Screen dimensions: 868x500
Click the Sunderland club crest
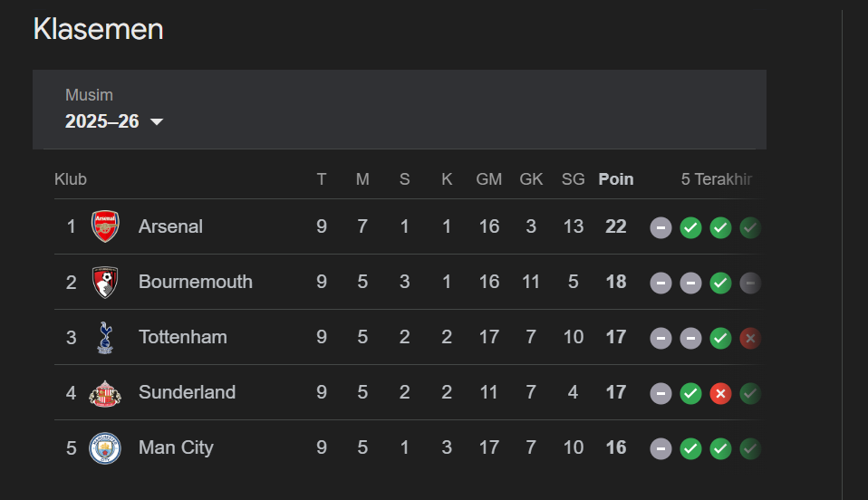pyautogui.click(x=105, y=392)
